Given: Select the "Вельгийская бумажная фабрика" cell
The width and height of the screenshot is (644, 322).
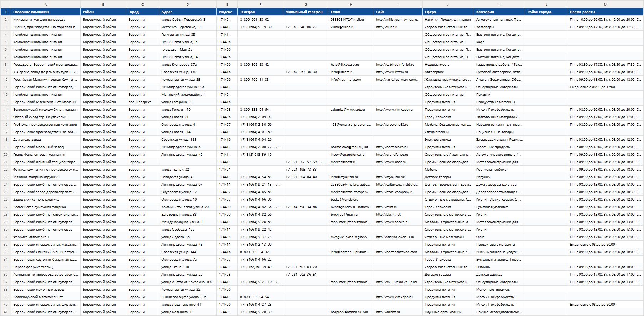Looking at the screenshot, I should coord(46,207).
